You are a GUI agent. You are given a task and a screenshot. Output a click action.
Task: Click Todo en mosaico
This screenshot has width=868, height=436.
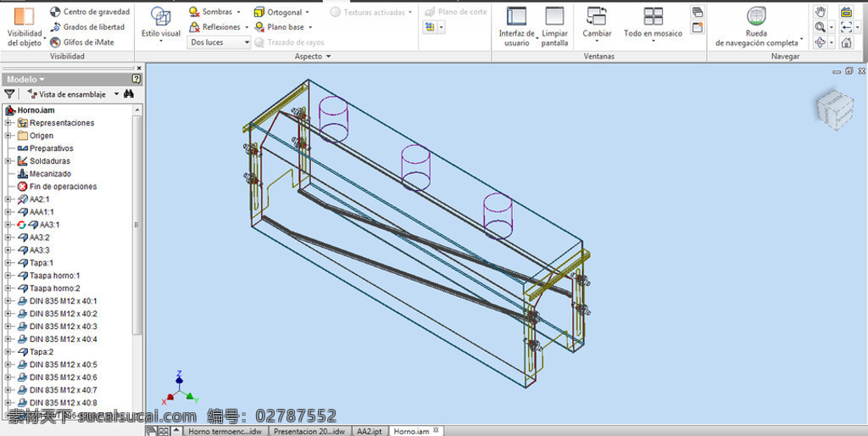click(654, 25)
